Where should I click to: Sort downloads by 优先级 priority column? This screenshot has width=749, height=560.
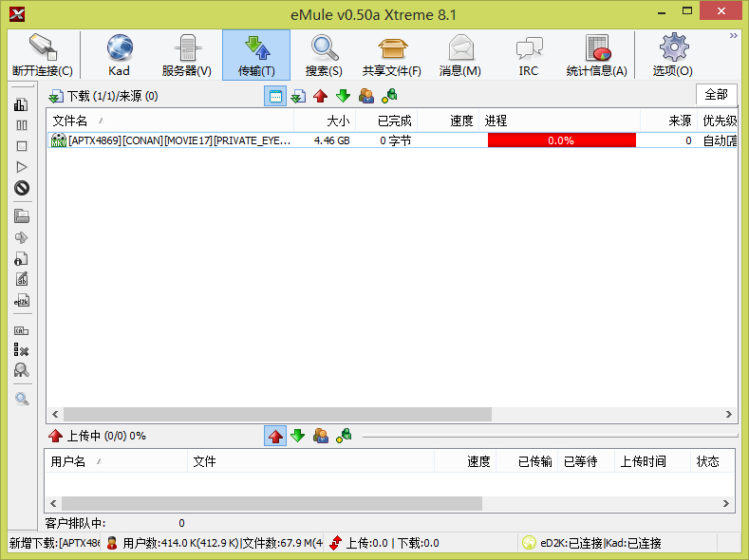click(718, 121)
